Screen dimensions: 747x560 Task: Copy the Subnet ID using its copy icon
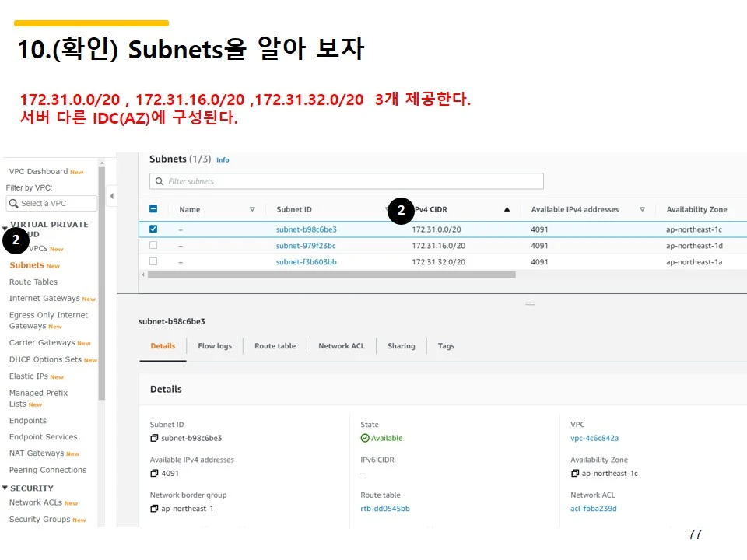[x=153, y=438]
